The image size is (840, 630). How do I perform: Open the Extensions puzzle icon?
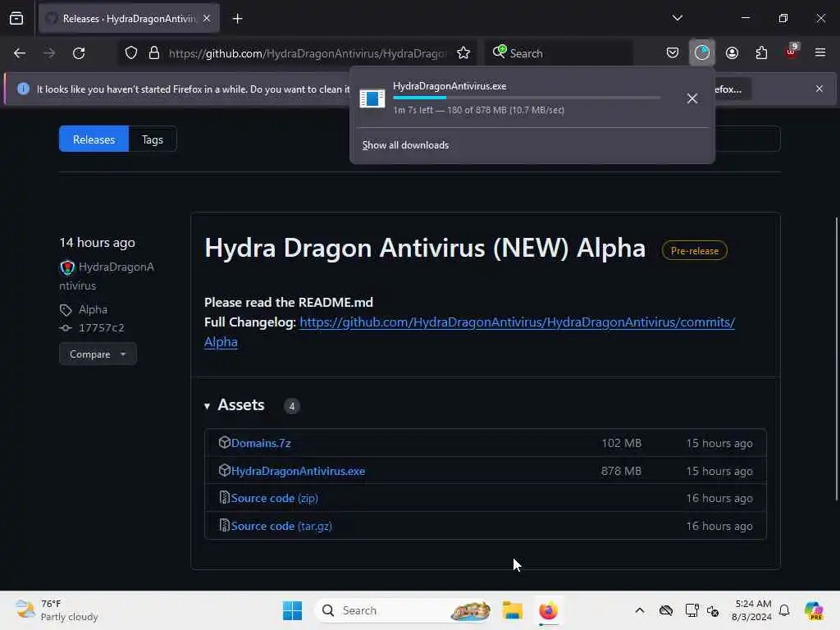(761, 53)
